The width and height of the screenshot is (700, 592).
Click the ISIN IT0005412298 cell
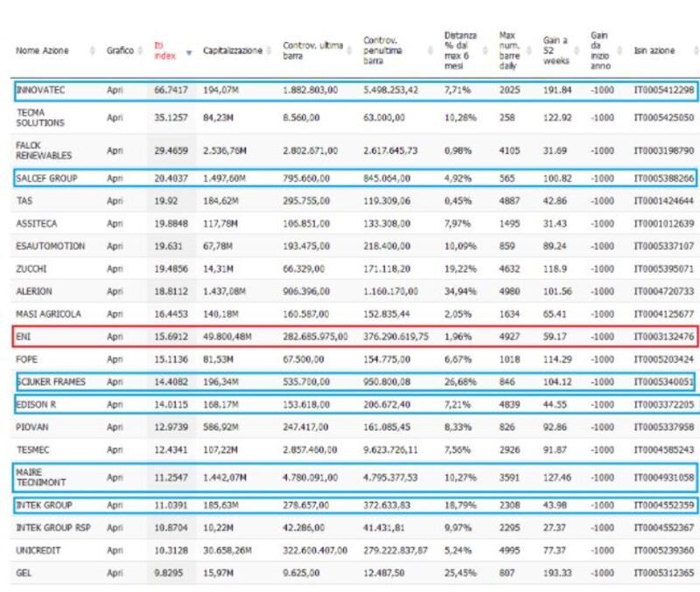[664, 90]
